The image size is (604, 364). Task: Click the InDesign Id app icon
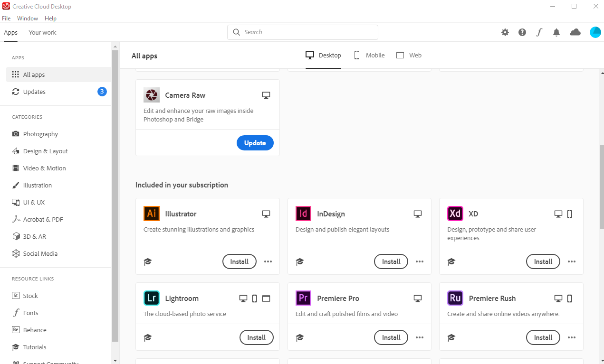[x=303, y=214]
